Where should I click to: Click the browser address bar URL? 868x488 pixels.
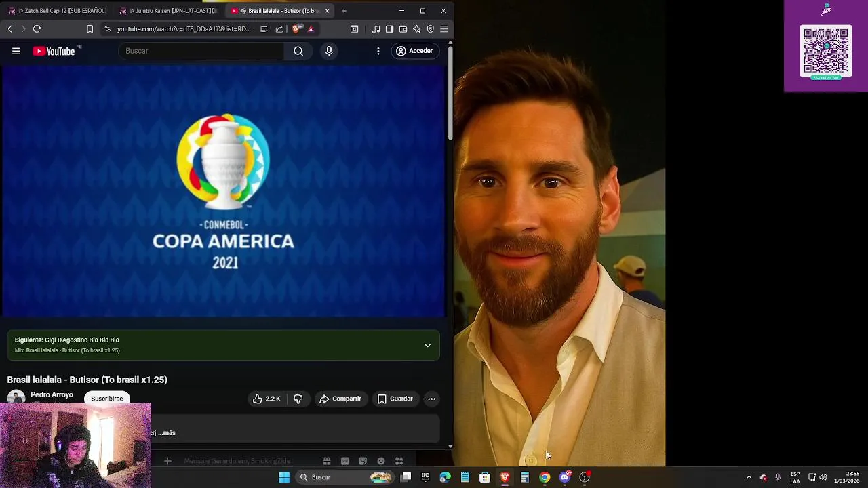[x=184, y=29]
